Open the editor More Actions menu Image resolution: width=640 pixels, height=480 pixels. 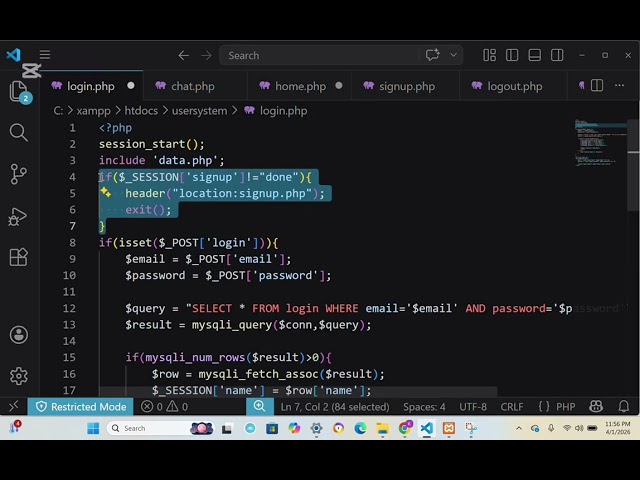619,86
